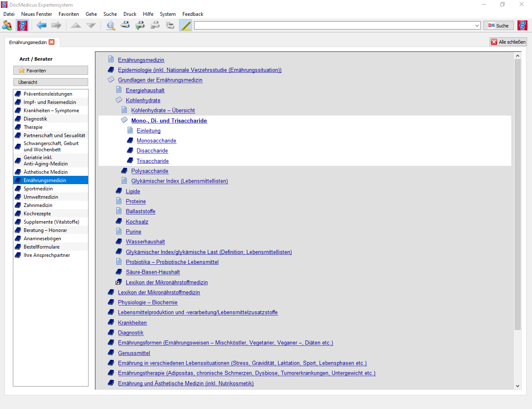Open the search combo box dropdown arrow
This screenshot has height=409, width=532.
click(477, 25)
